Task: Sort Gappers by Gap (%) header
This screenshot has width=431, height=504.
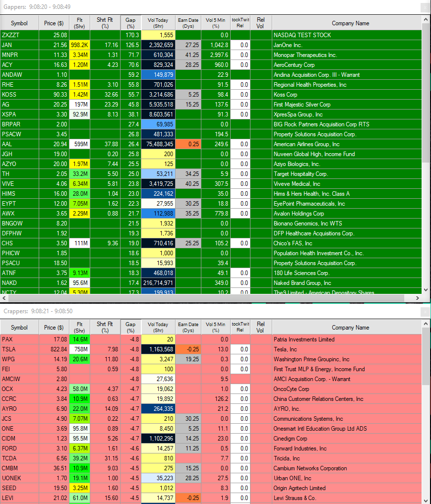Action: pos(130,23)
